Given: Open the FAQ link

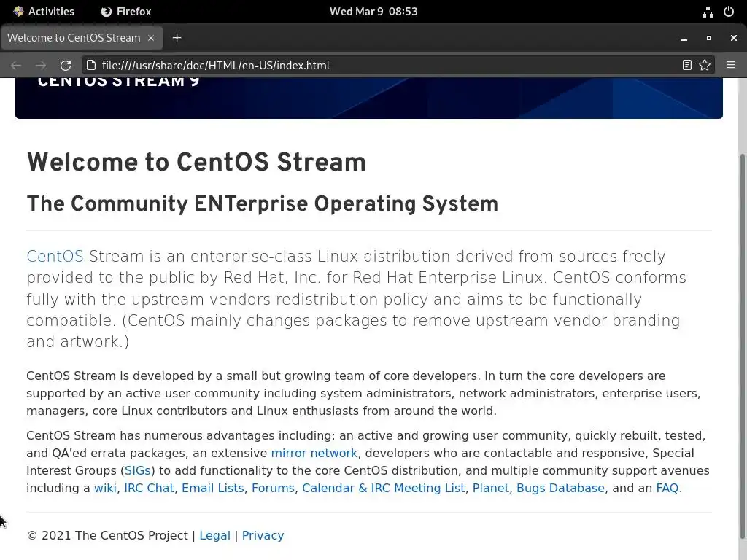Looking at the screenshot, I should [667, 488].
